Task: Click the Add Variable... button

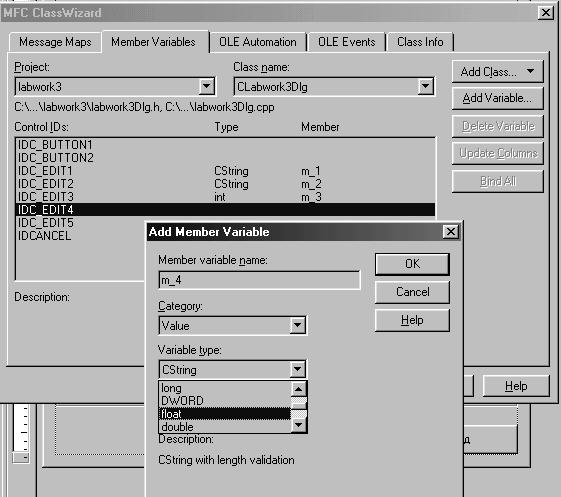Action: point(498,98)
